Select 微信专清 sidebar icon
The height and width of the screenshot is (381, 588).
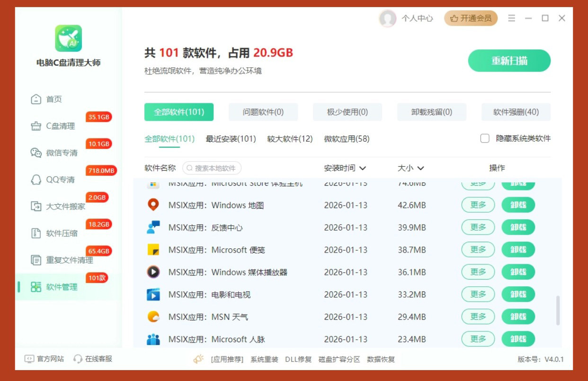[36, 153]
